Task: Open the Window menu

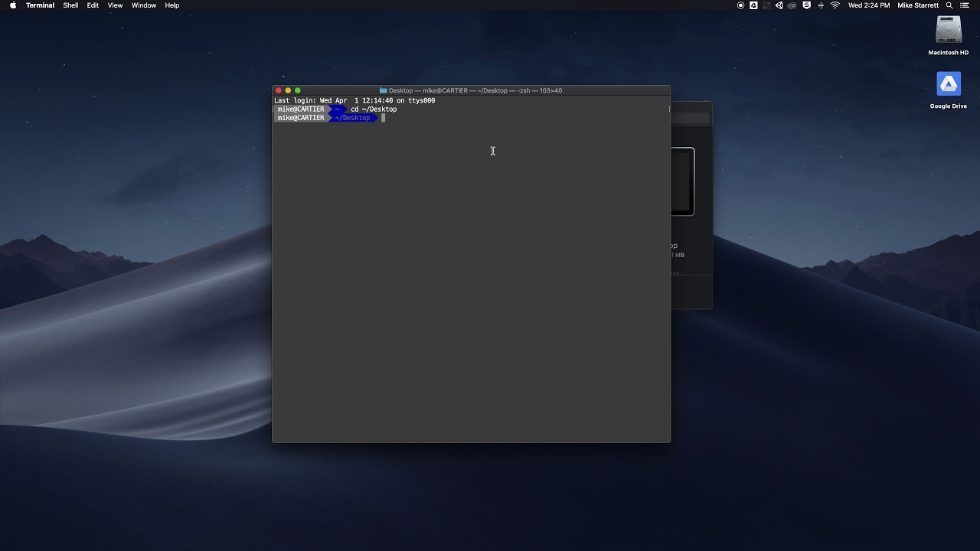Action: [143, 5]
